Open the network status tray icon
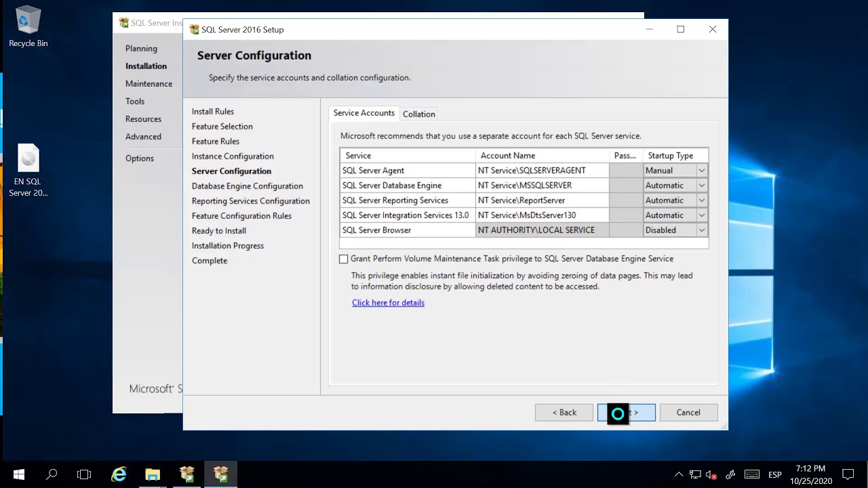868x488 pixels. pyautogui.click(x=695, y=474)
